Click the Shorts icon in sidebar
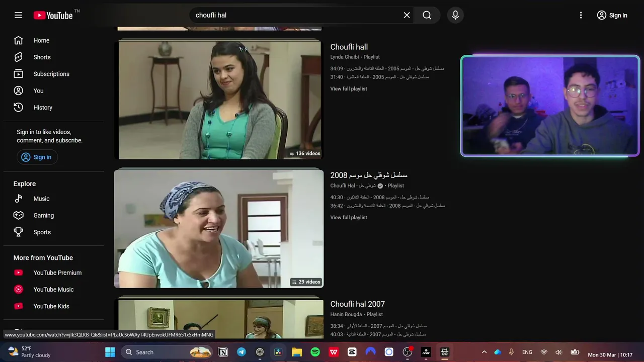 point(19,57)
